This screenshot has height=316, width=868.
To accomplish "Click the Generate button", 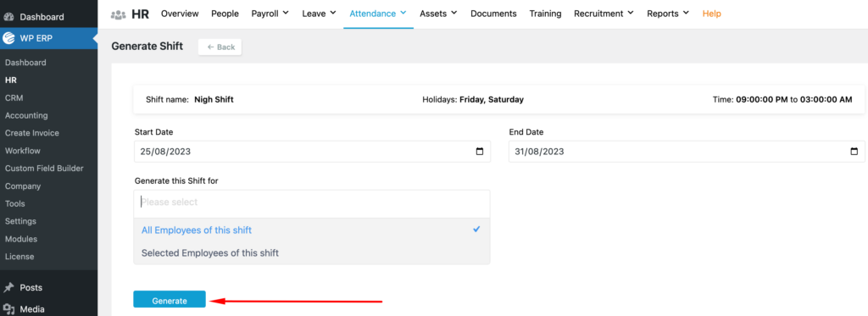I will point(170,299).
